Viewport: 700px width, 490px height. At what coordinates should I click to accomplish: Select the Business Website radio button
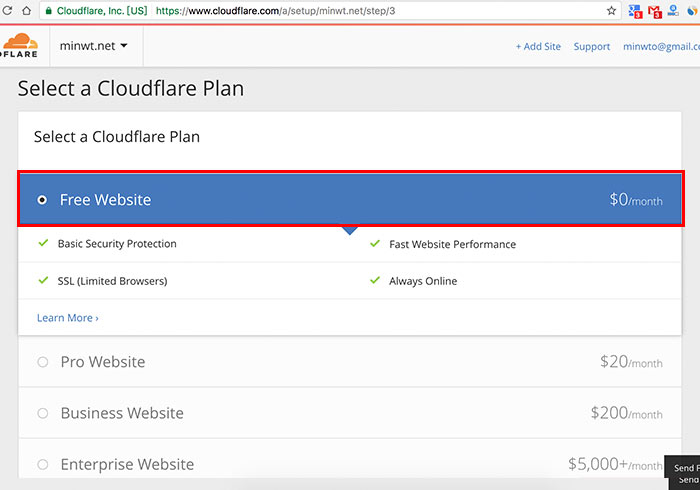[x=43, y=413]
